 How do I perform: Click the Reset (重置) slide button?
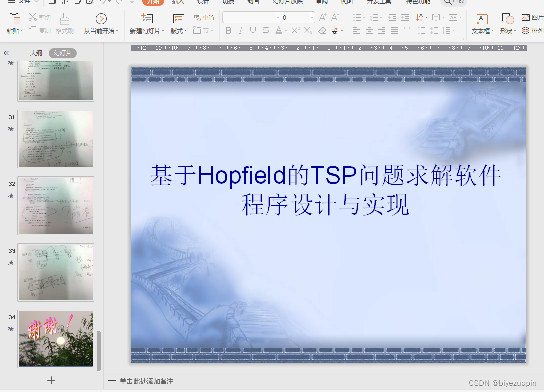pyautogui.click(x=204, y=17)
